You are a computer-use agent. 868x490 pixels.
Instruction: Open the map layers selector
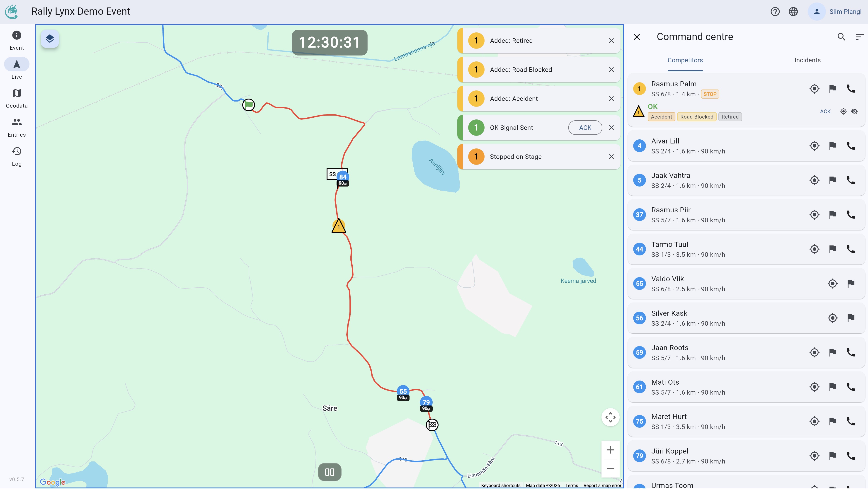point(50,39)
